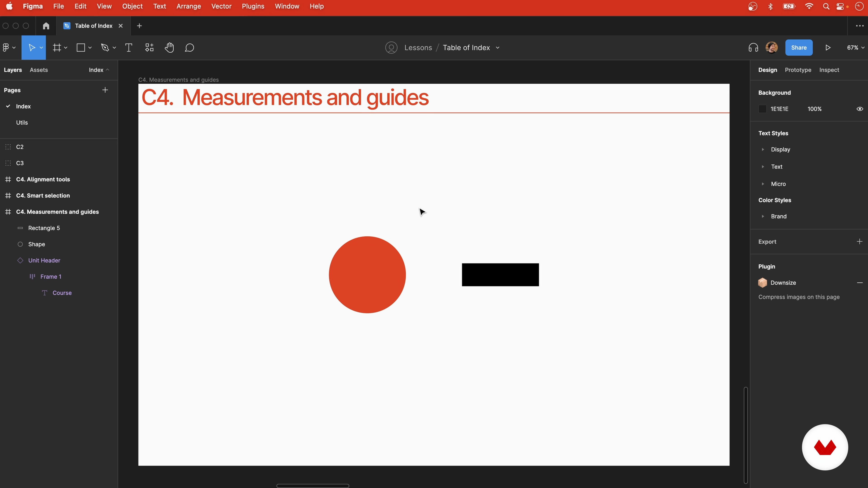Viewport: 868px width, 488px height.
Task: Open the Plugins menu
Action: point(253,6)
